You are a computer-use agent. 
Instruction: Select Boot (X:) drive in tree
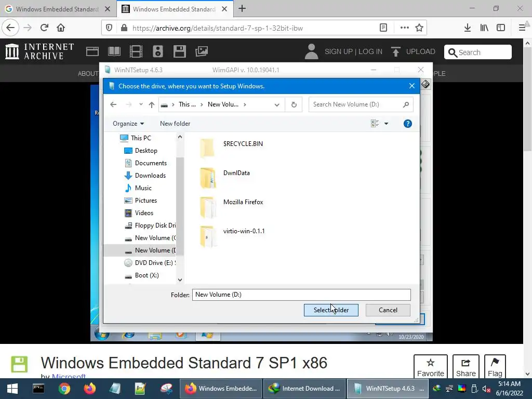pyautogui.click(x=147, y=275)
